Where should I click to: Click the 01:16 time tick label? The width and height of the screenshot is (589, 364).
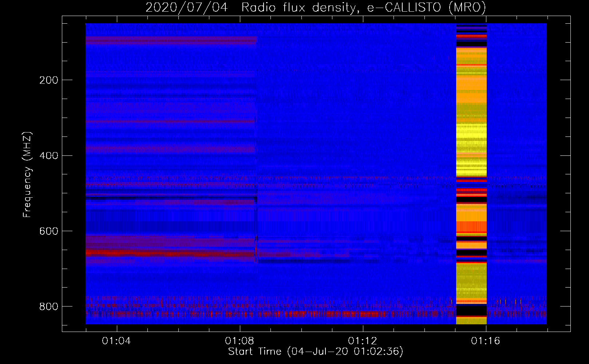click(x=486, y=341)
